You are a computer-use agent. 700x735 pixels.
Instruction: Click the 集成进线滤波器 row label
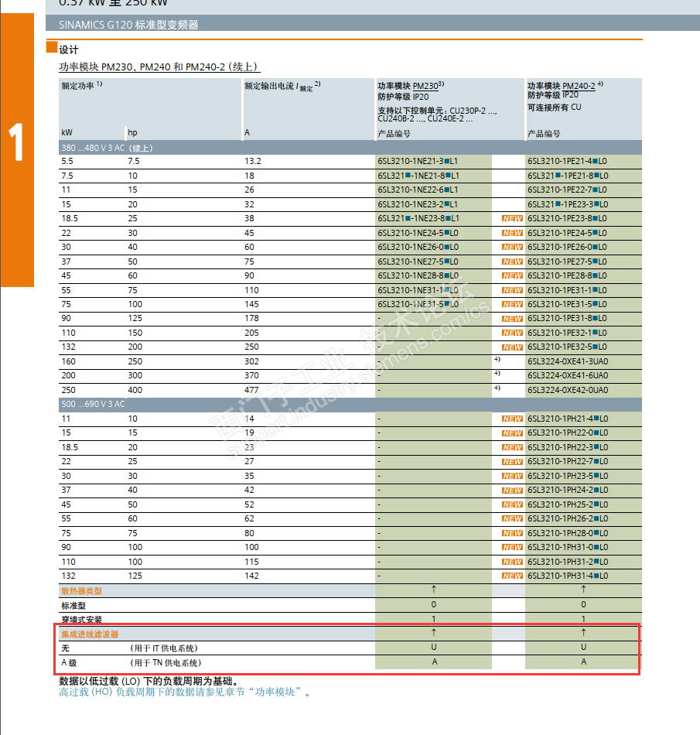tap(90, 634)
